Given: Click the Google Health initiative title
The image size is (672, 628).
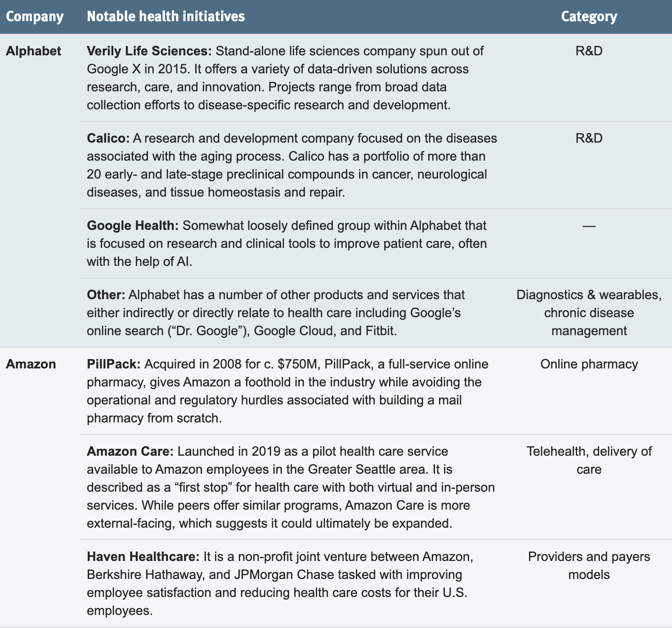Looking at the screenshot, I should [133, 225].
